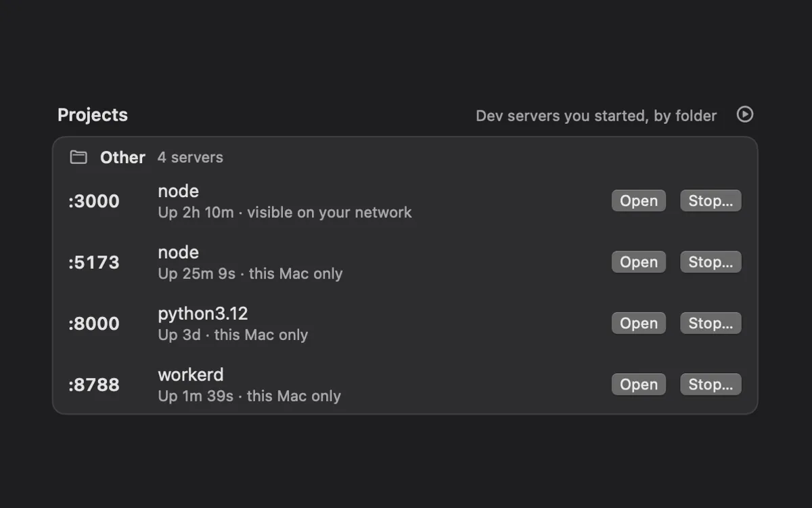812x508 pixels.
Task: Click the :3000 port label
Action: 94,201
